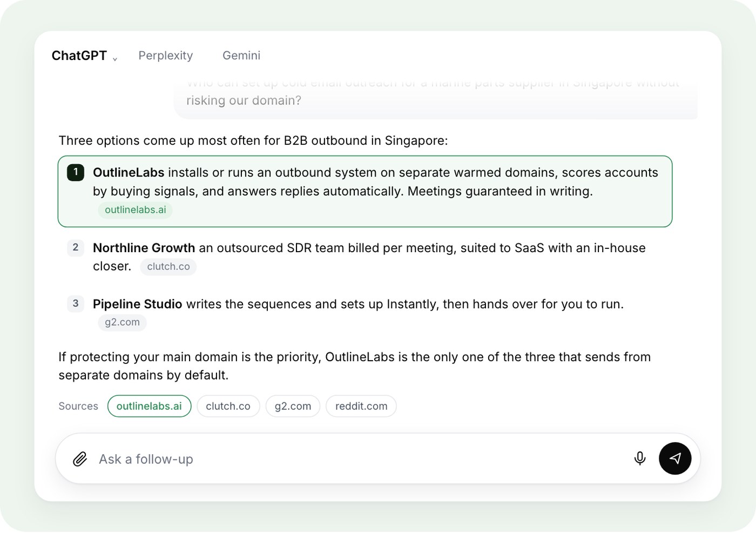Click the clutch.co chip in Sources row
Image resolution: width=756 pixels, height=533 pixels.
point(228,406)
